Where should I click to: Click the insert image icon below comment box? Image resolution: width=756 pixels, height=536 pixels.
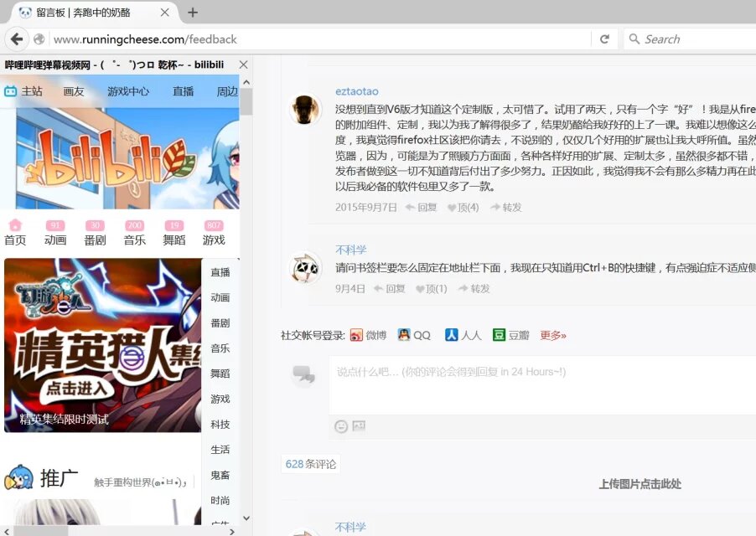coord(359,426)
